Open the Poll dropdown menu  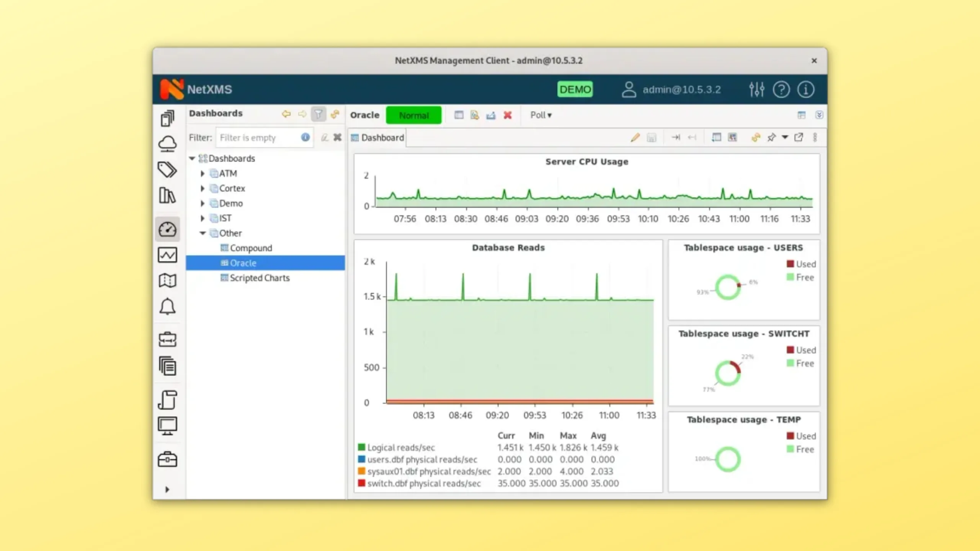[x=541, y=115]
